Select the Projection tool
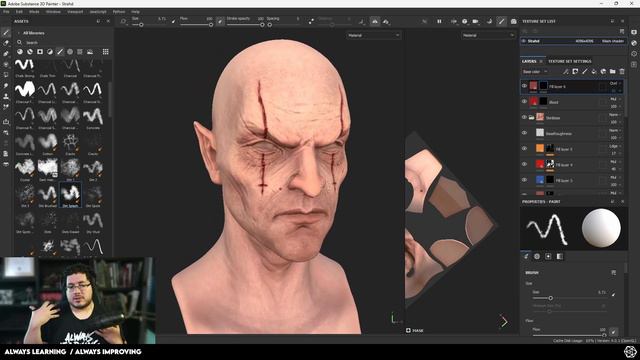The image size is (640, 360). [x=6, y=53]
